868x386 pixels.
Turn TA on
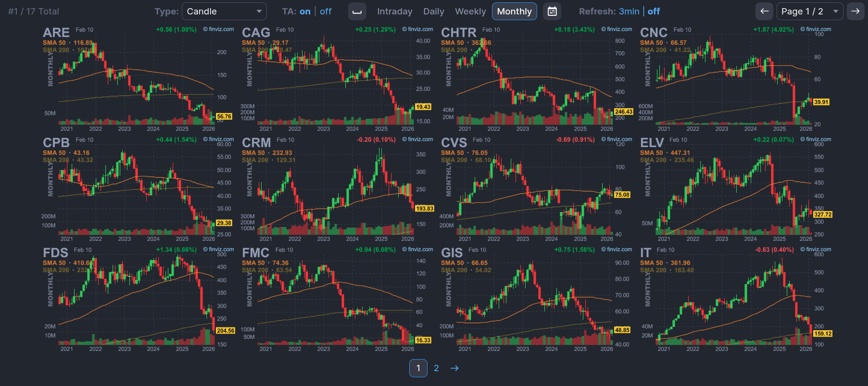(305, 12)
